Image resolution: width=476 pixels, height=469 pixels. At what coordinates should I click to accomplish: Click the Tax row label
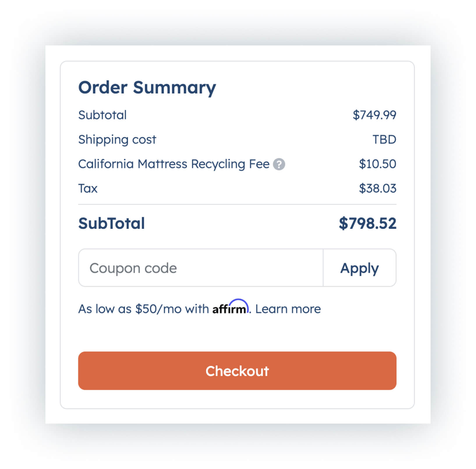click(x=88, y=188)
